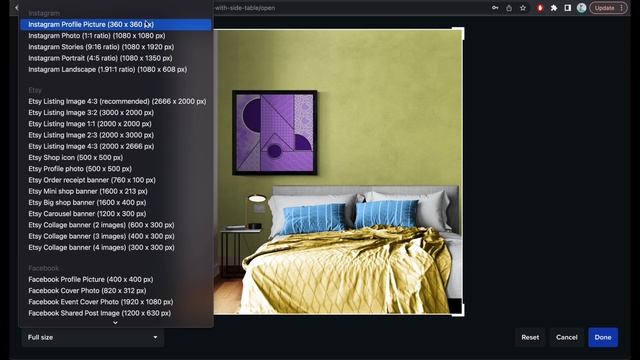Bookmark page with the star icon

(523, 8)
